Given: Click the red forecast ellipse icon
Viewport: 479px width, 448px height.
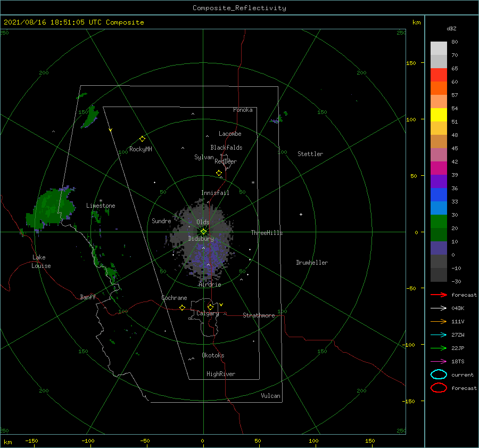Looking at the screenshot, I should pos(439,388).
